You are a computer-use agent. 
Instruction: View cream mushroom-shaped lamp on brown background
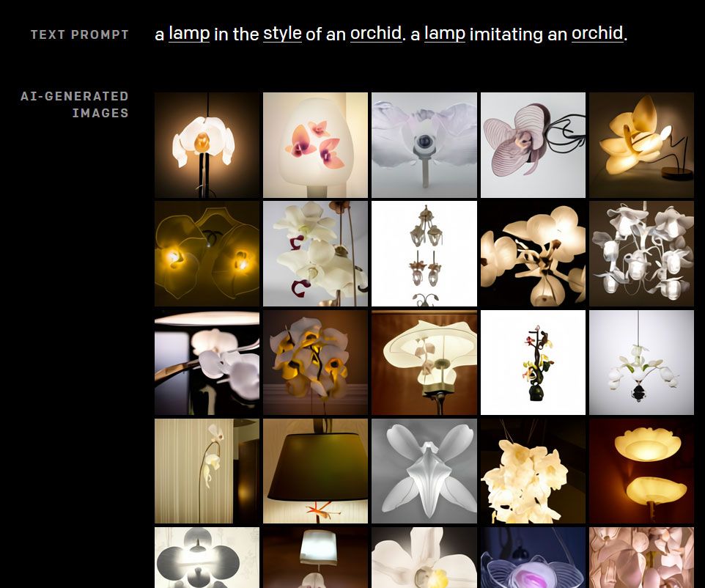(424, 362)
